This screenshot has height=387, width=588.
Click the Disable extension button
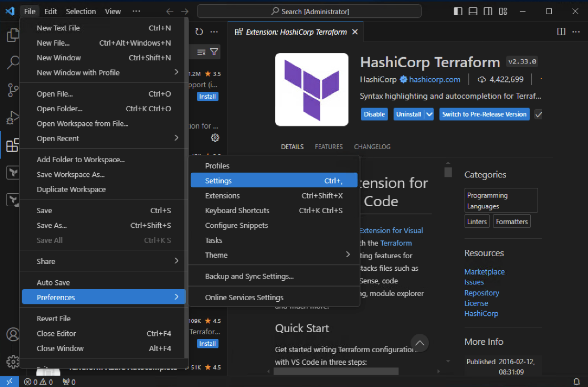click(374, 114)
